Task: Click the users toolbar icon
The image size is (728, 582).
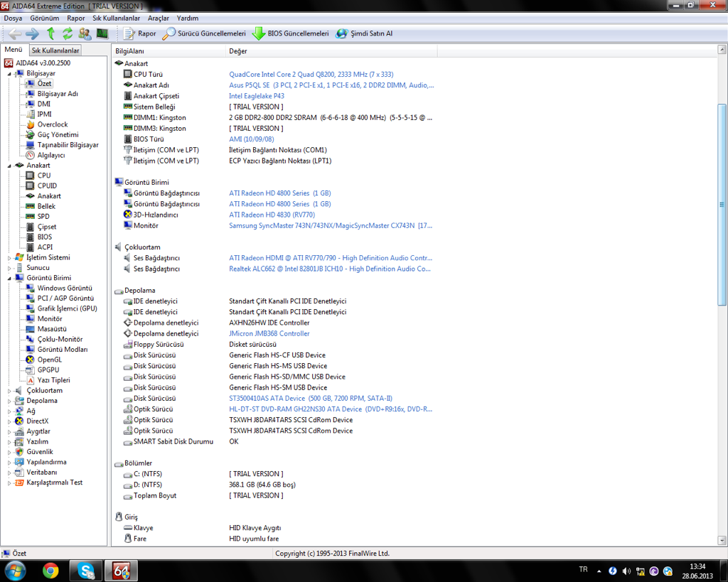Action: 85,33
